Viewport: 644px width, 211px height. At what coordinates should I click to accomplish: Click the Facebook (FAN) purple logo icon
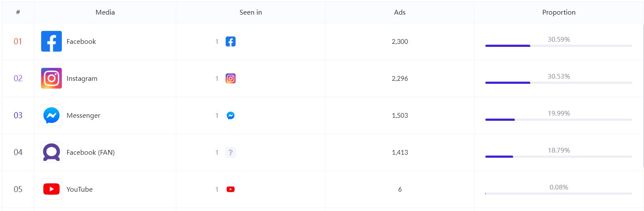coord(51,152)
